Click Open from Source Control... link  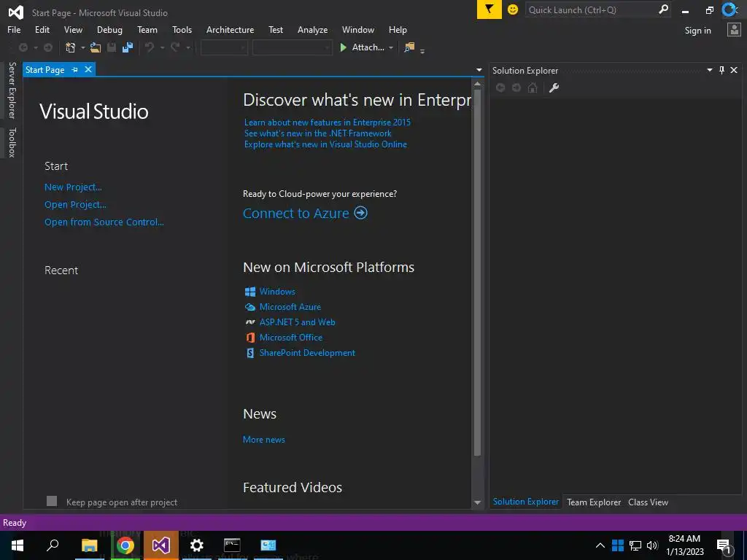click(x=104, y=222)
